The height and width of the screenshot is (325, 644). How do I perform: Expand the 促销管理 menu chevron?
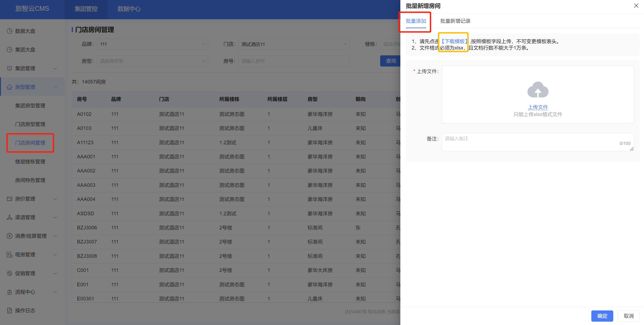[56, 273]
